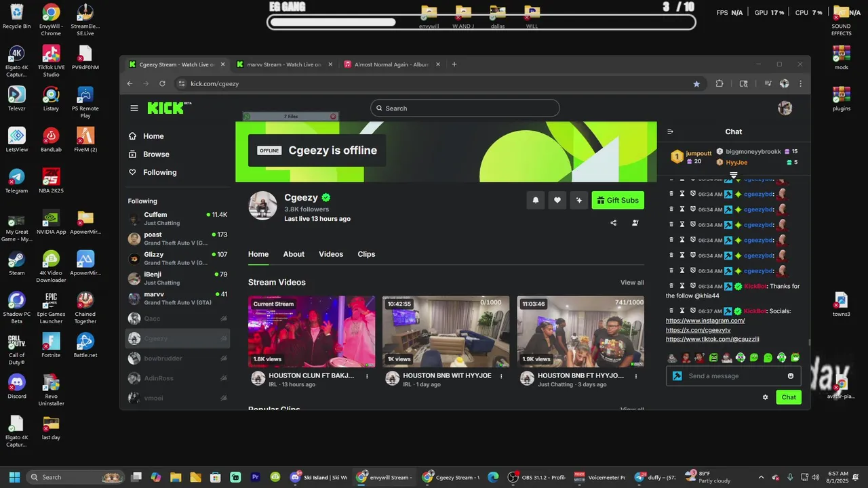Open NBA 2K25 desktop icon
Image resolution: width=868 pixels, height=488 pixels.
51,181
